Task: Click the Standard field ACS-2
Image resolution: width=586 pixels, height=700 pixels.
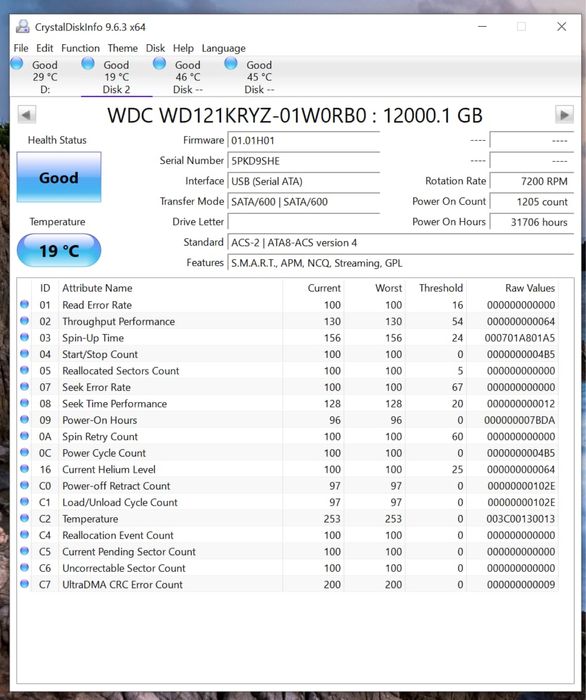Action: coord(400,242)
